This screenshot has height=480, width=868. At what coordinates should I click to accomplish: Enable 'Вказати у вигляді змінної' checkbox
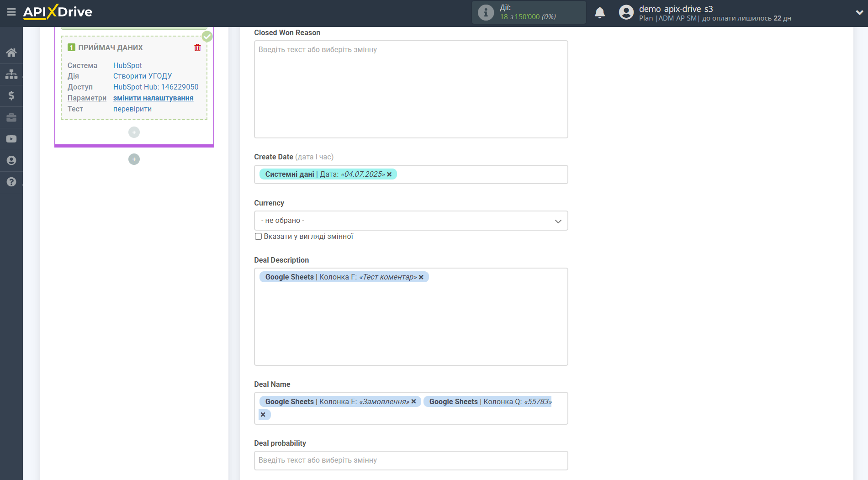[x=258, y=237]
